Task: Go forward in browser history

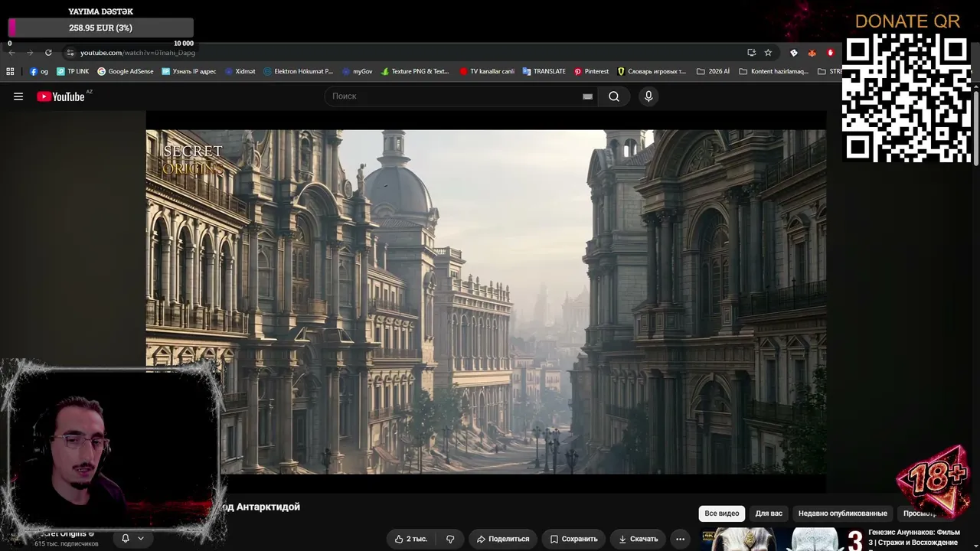Action: (30, 53)
